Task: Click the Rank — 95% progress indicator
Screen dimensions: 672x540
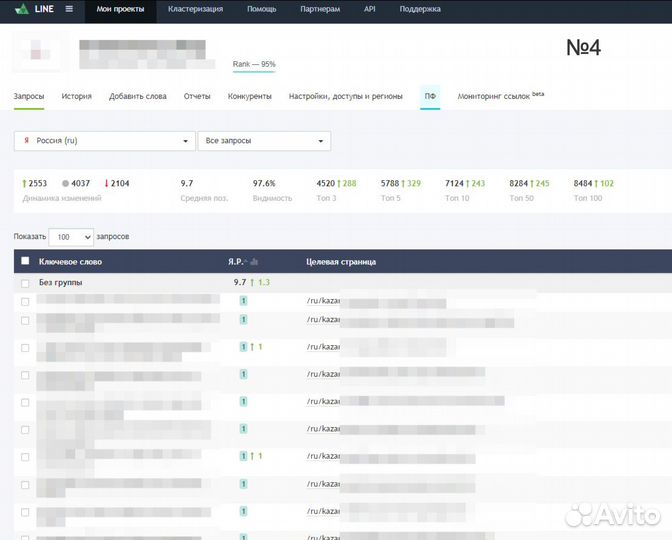Action: tap(254, 65)
